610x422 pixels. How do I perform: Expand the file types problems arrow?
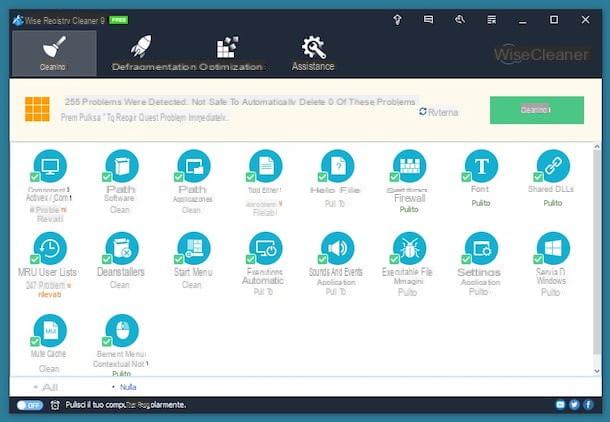[280, 203]
